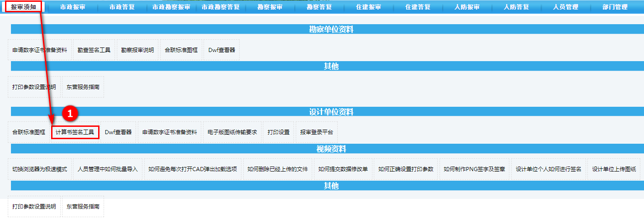The height and width of the screenshot is (219, 644).
Task: Open 电子版图纸传输要求 link
Action: [x=232, y=132]
